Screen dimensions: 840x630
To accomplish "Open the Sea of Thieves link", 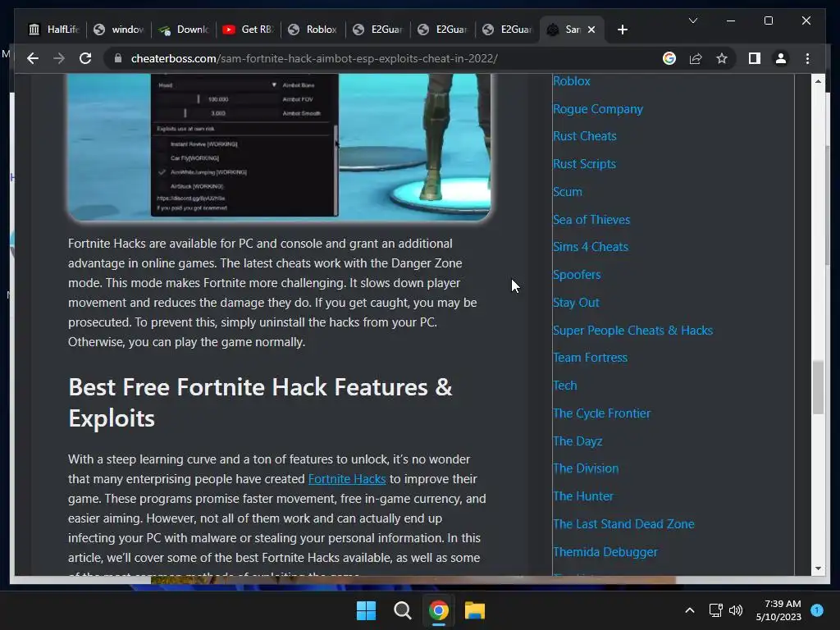I will pos(591,220).
